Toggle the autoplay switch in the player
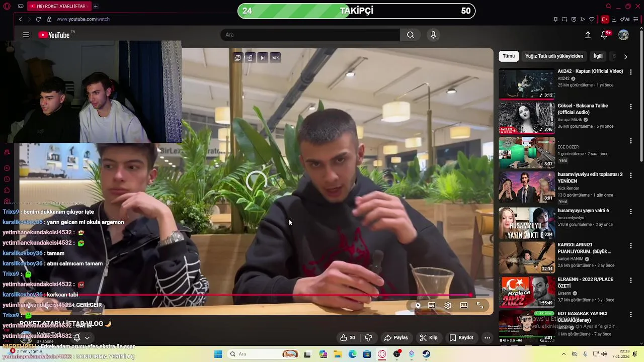Image resolution: width=644 pixels, height=362 pixels. point(416,305)
